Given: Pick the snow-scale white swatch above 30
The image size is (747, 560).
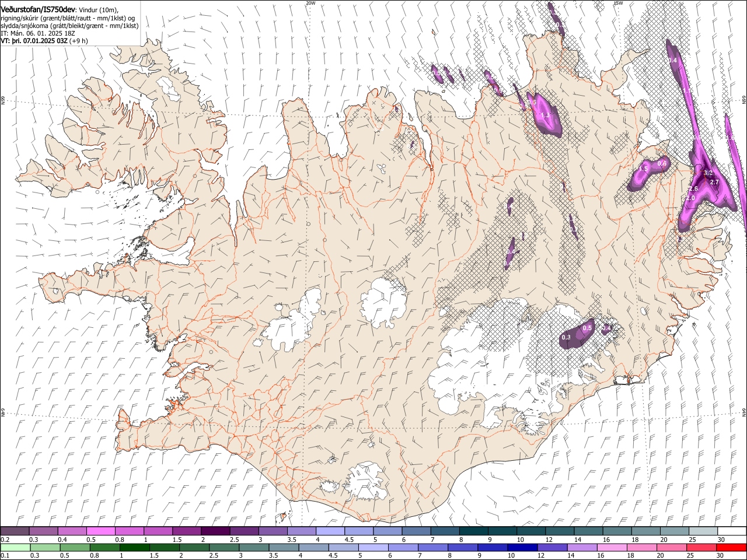Looking at the screenshot, I should (x=731, y=531).
